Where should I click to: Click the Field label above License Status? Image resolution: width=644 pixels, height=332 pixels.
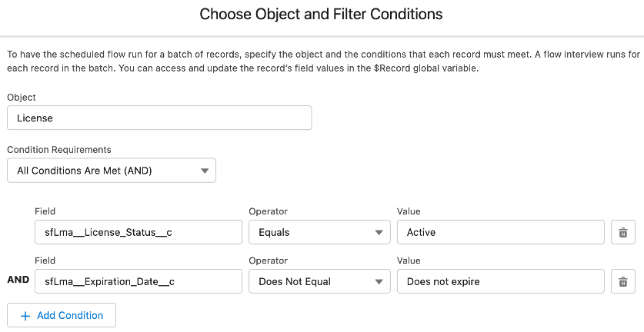(45, 211)
